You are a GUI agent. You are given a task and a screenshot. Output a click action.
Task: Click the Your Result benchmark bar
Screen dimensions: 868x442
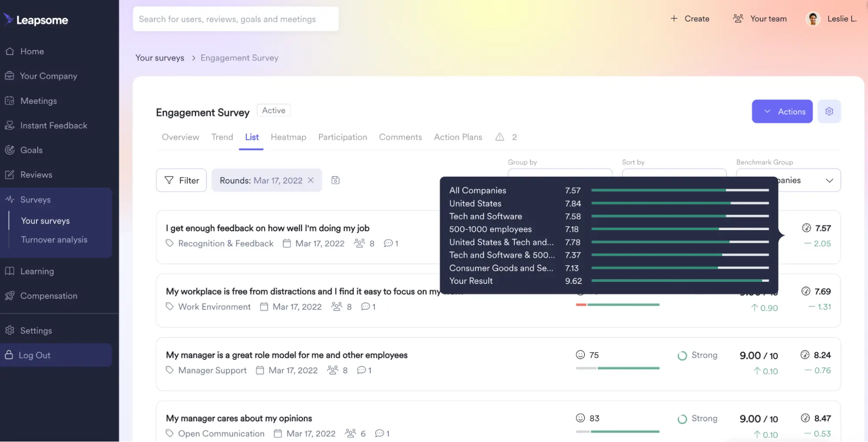click(680, 281)
